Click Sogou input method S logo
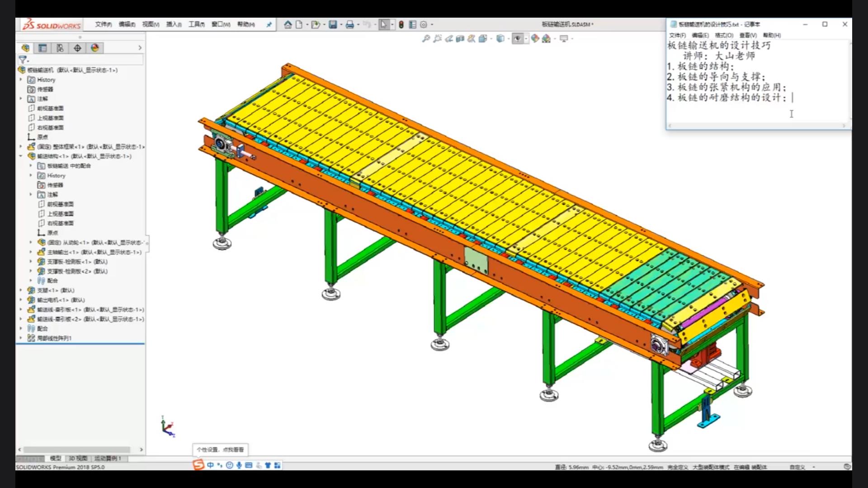 point(198,465)
